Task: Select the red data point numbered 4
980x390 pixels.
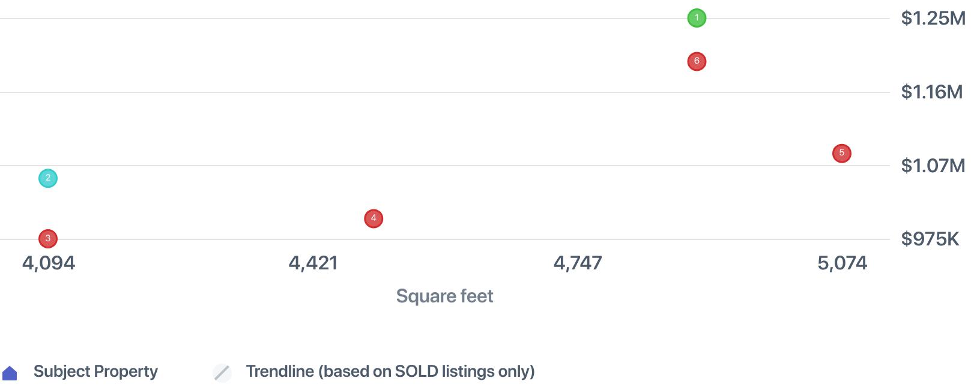Action: (x=374, y=218)
